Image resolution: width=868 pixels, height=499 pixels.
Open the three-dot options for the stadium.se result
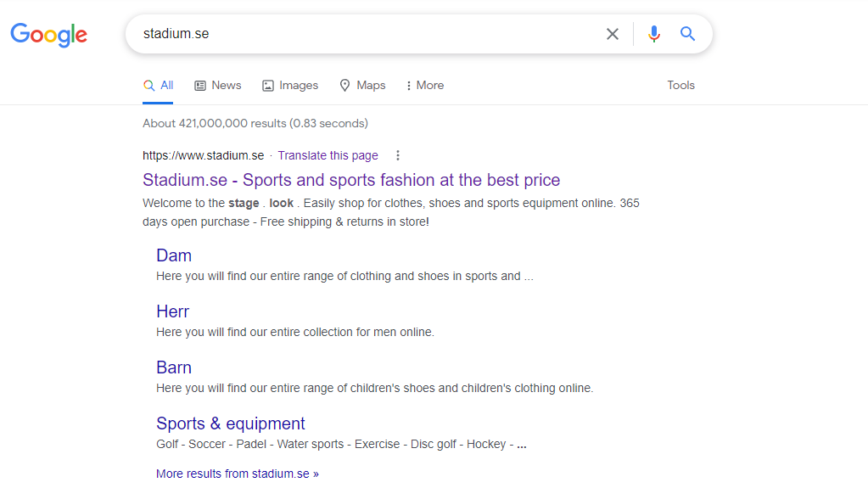click(397, 155)
